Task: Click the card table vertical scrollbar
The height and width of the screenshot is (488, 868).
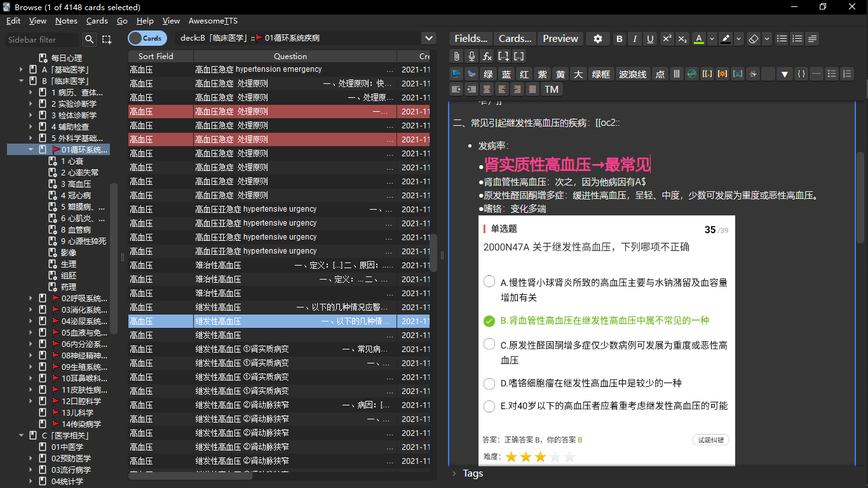Action: [x=433, y=252]
